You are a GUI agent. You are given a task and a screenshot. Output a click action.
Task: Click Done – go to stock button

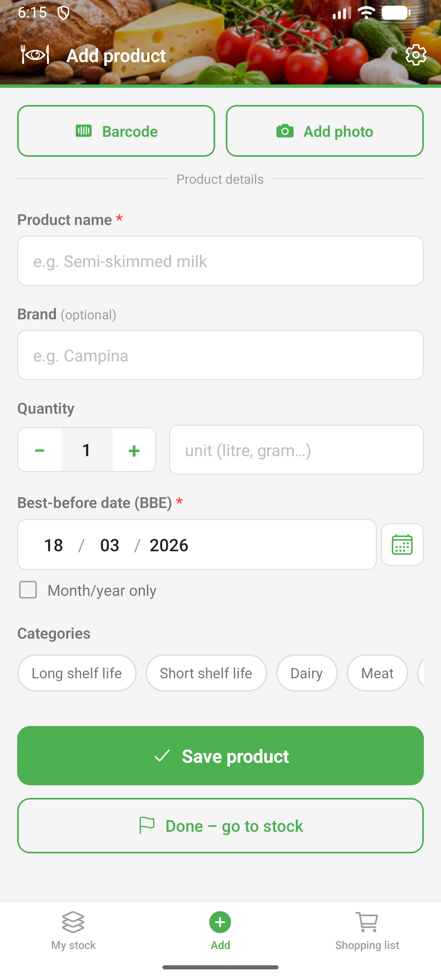pos(220,826)
